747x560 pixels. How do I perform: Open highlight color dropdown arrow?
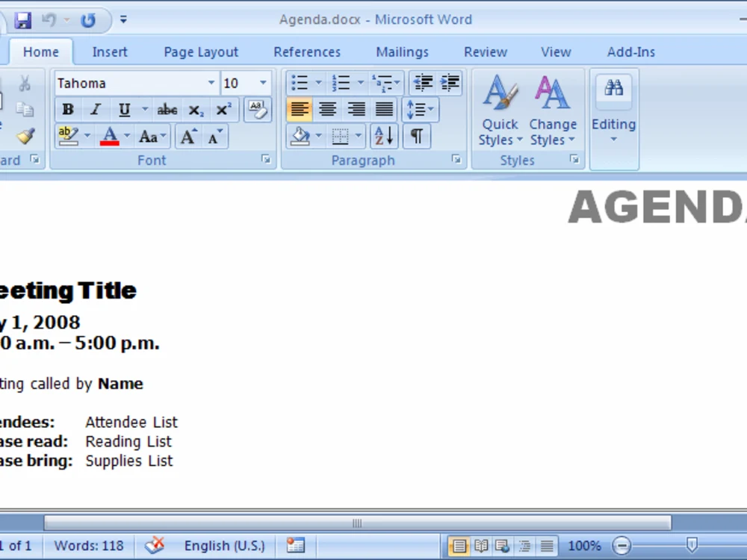(87, 136)
